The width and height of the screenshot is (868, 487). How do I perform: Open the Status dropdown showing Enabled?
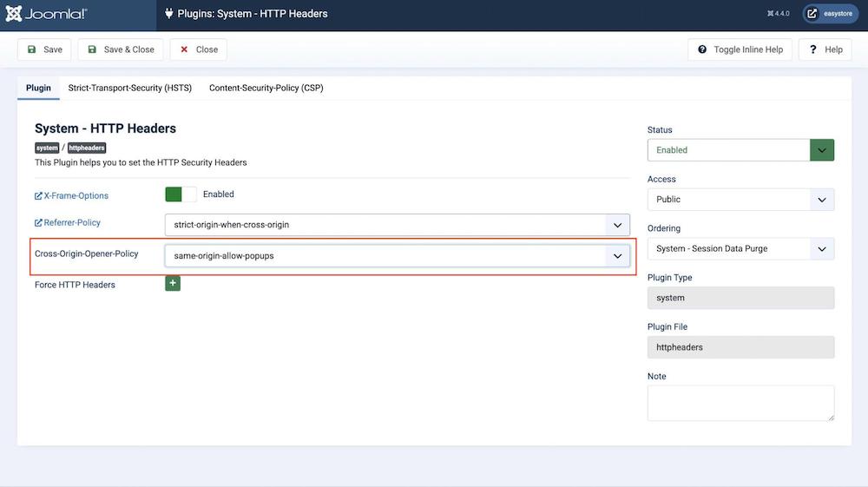point(740,150)
